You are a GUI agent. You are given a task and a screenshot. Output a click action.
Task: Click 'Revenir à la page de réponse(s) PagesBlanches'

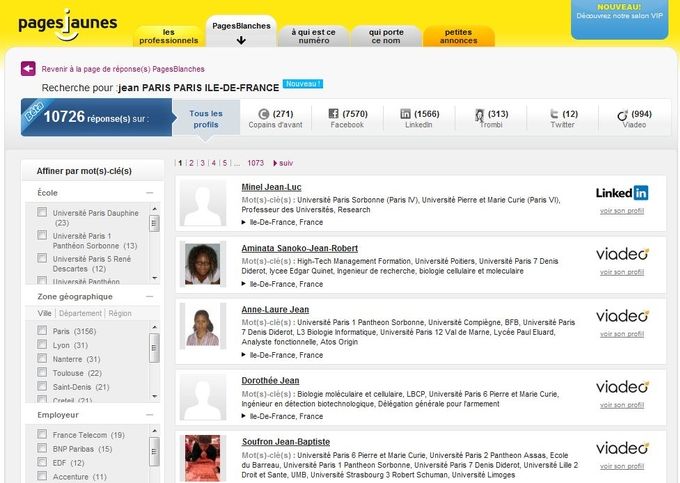[x=123, y=69]
